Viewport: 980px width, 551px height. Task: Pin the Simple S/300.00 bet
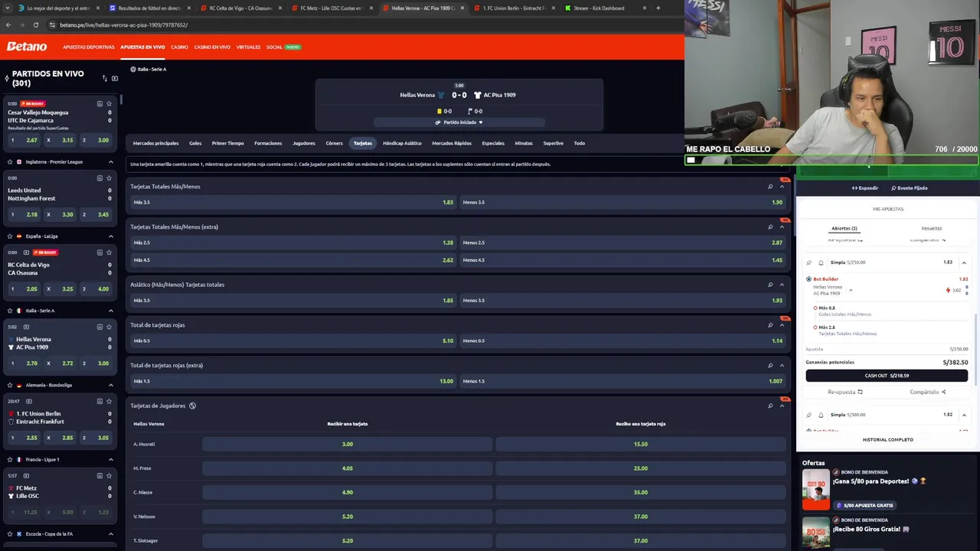click(x=809, y=415)
